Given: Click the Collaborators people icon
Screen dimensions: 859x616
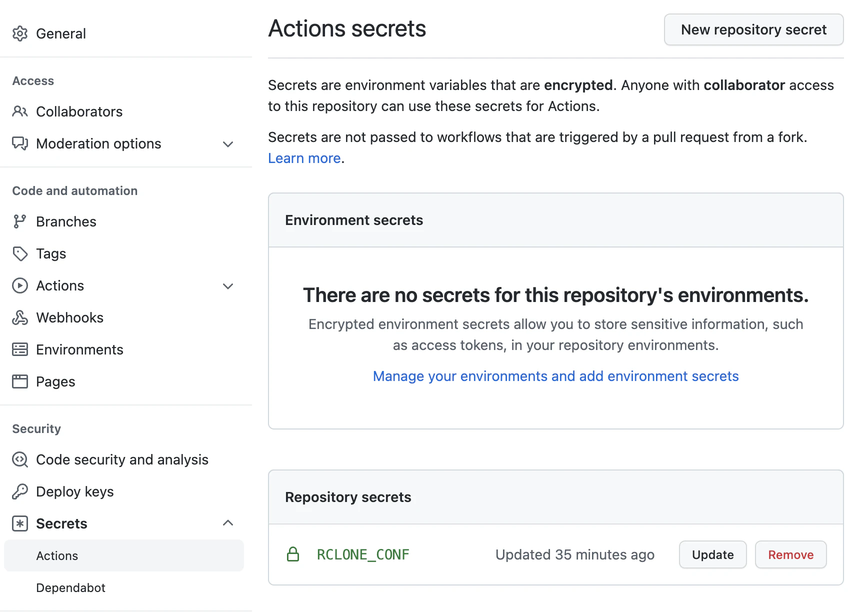Looking at the screenshot, I should (20, 111).
